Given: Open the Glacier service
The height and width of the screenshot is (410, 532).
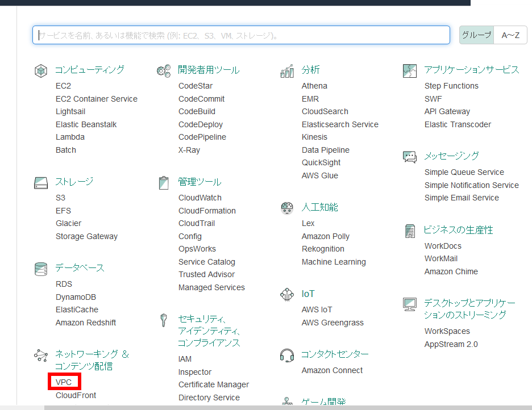Looking at the screenshot, I should 69,223.
